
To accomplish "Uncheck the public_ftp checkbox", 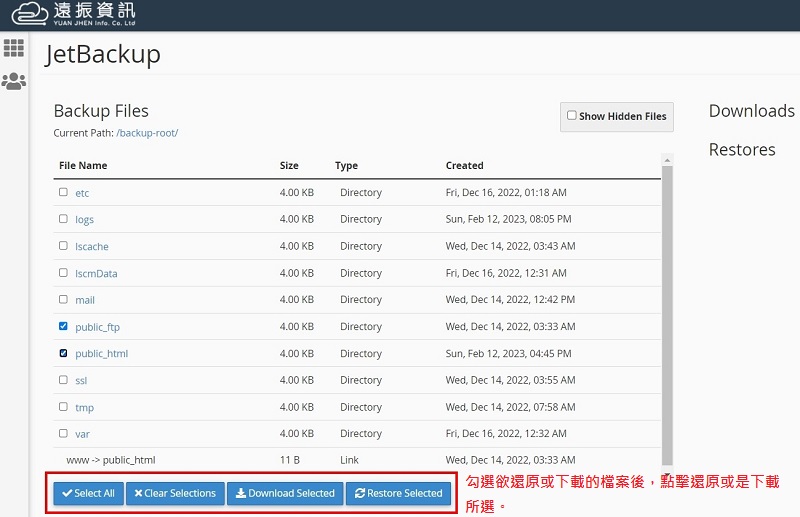I will pos(63,326).
